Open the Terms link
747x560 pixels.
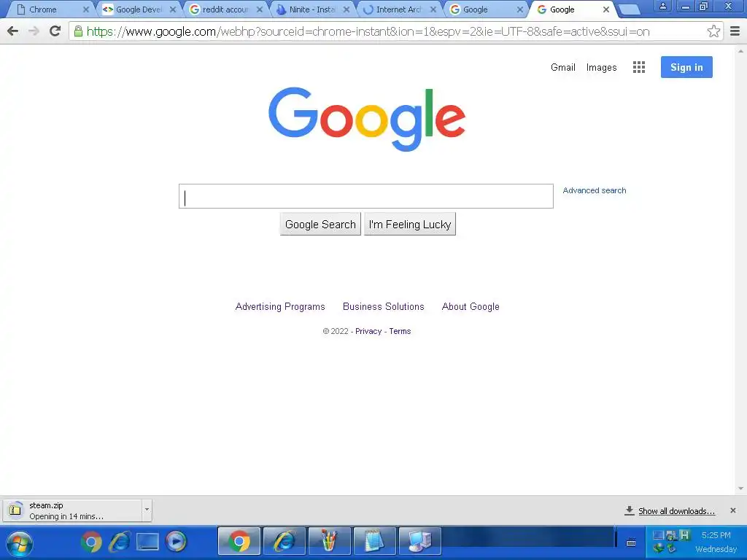400,332
